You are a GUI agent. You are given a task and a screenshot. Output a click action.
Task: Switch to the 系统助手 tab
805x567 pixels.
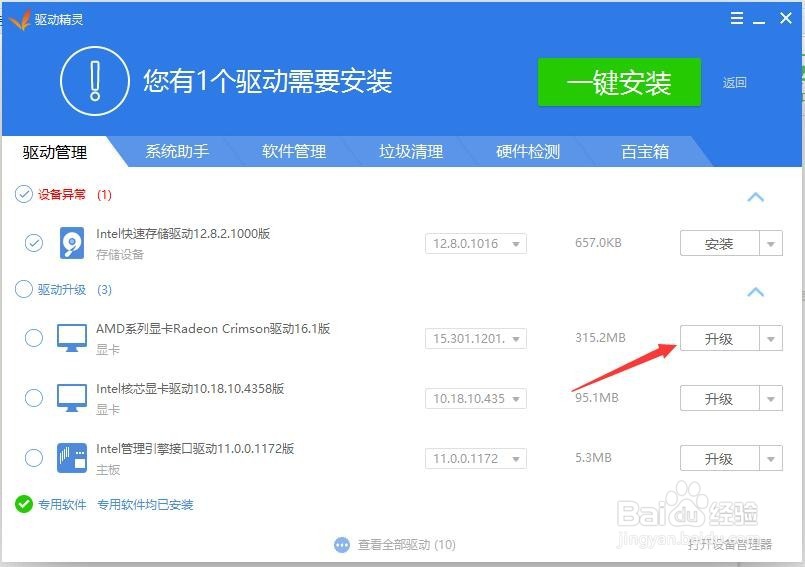(x=177, y=152)
